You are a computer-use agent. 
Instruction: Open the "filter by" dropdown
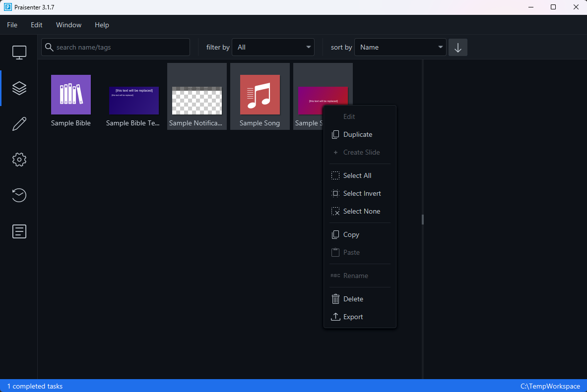273,47
